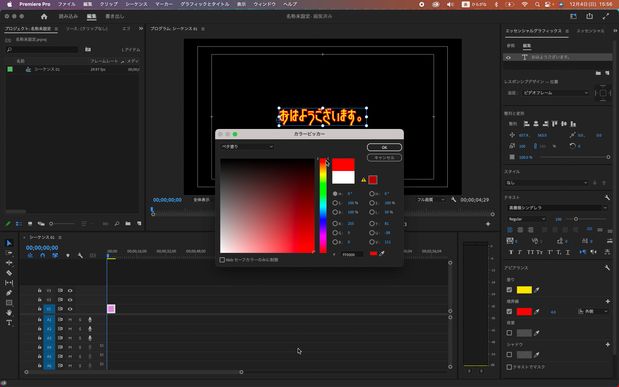Click wrench icon beside Appearance section
Viewport: 619px width, 387px height.
click(x=607, y=268)
